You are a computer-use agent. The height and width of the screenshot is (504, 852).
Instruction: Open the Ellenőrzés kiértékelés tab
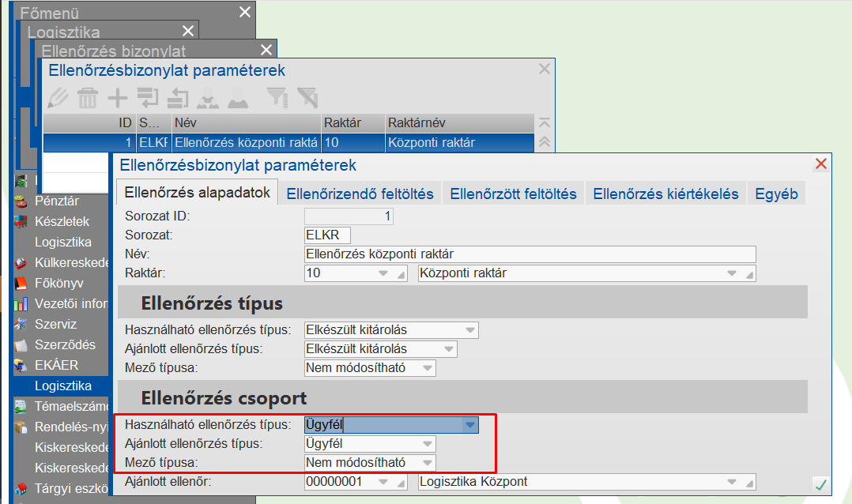tap(665, 194)
